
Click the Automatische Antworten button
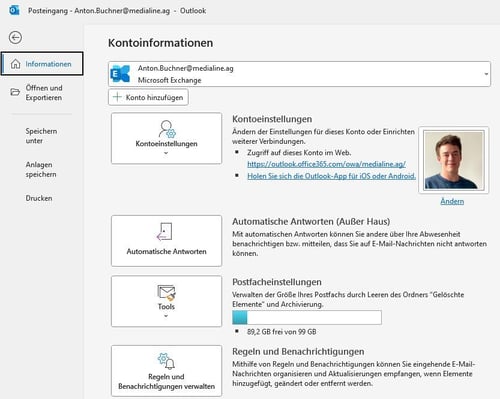point(166,240)
